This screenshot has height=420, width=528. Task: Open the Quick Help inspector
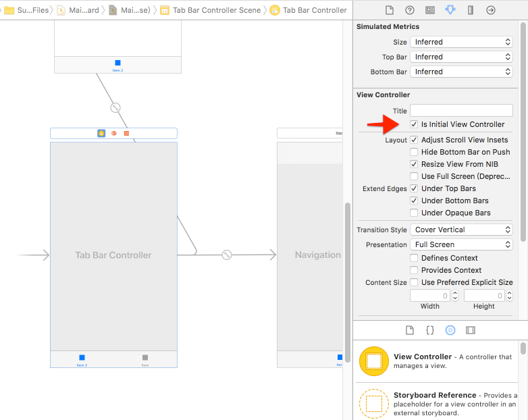coord(409,10)
